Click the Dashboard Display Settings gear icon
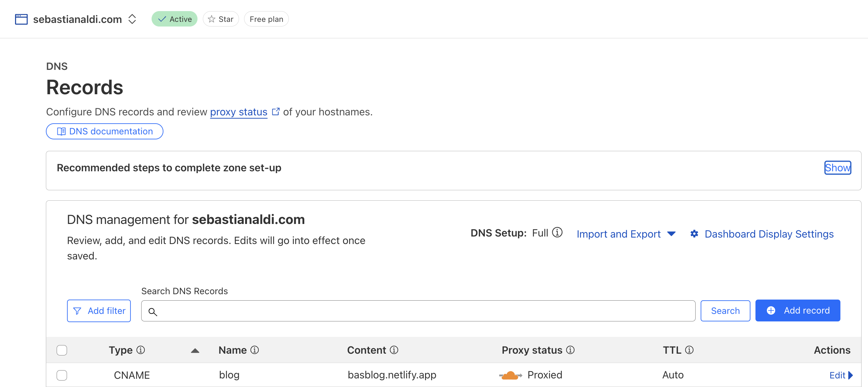The height and width of the screenshot is (387, 868). pyautogui.click(x=695, y=234)
